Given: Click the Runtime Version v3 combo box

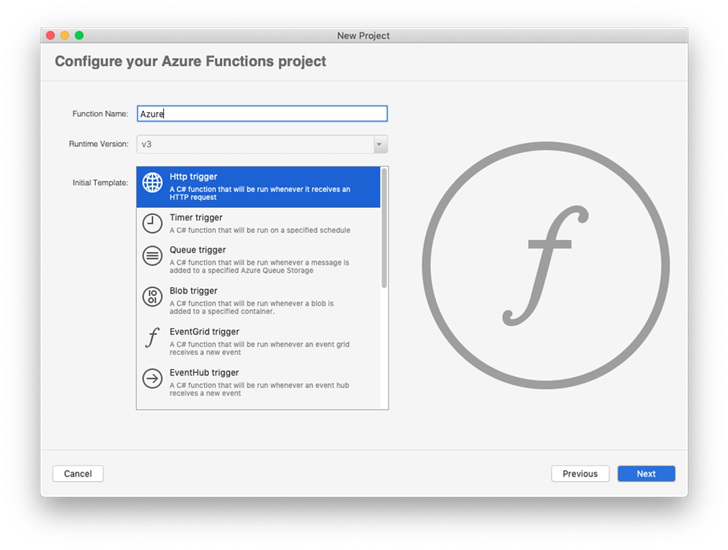Looking at the screenshot, I should point(262,144).
